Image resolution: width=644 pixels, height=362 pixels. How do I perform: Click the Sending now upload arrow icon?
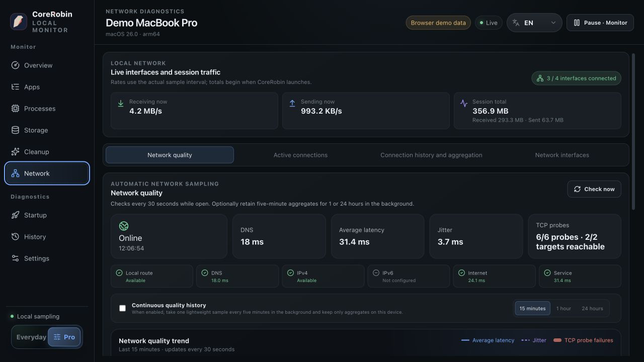(292, 103)
